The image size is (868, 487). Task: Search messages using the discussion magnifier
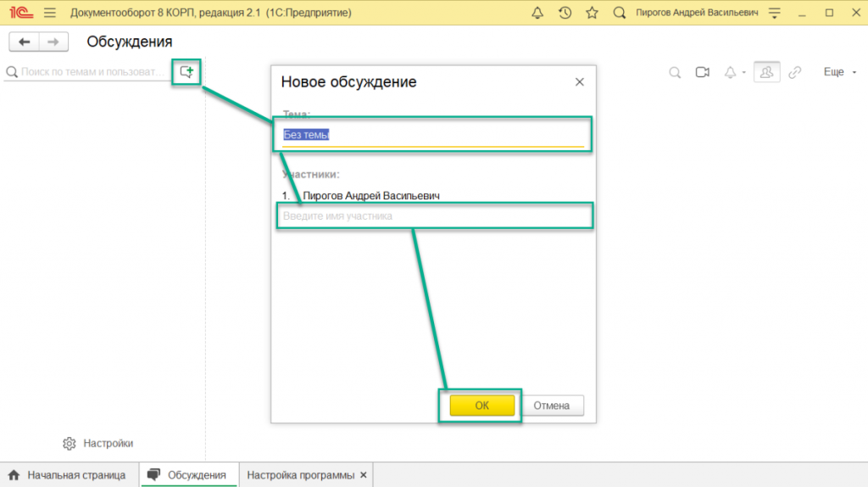pyautogui.click(x=675, y=72)
